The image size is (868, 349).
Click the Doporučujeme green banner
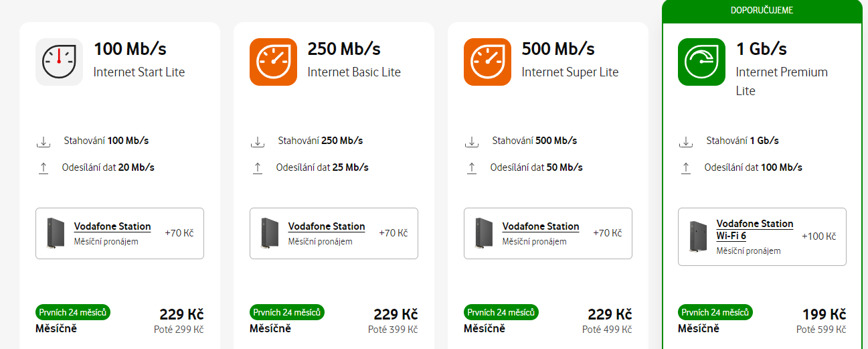coord(762,11)
